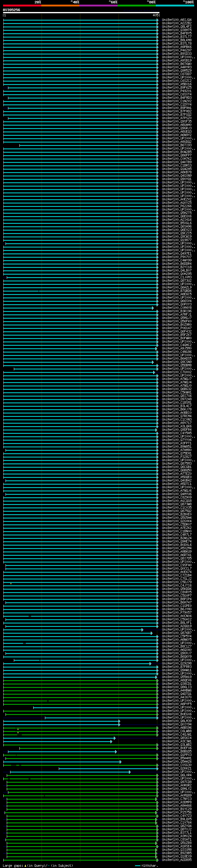Select the UniRef100_A9SB19 label

pos(177,61)
